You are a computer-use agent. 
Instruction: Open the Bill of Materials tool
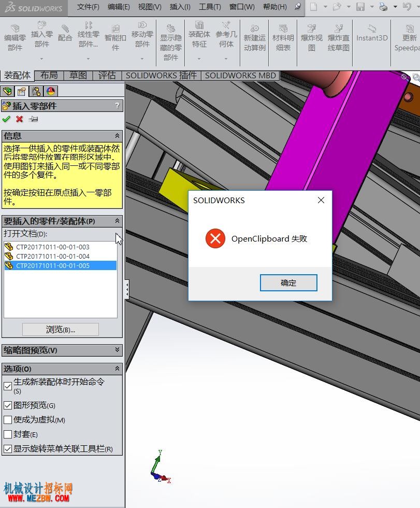coord(283,28)
